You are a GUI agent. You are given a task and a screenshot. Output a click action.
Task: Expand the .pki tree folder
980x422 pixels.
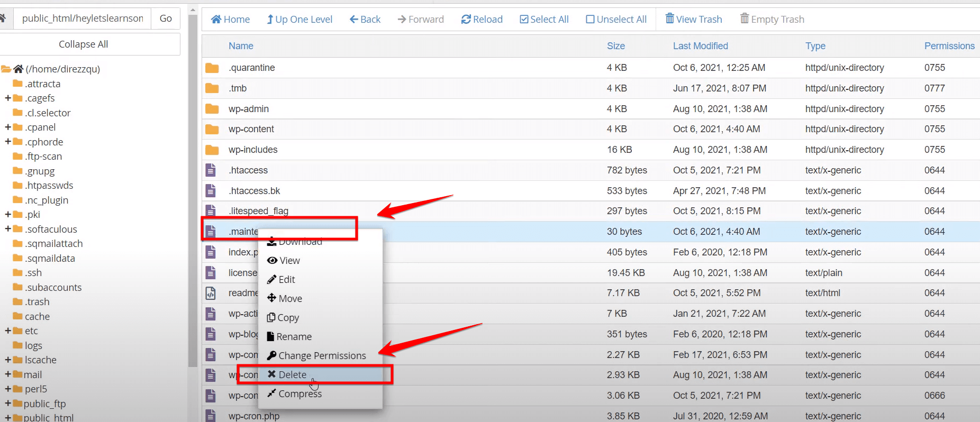[8, 215]
